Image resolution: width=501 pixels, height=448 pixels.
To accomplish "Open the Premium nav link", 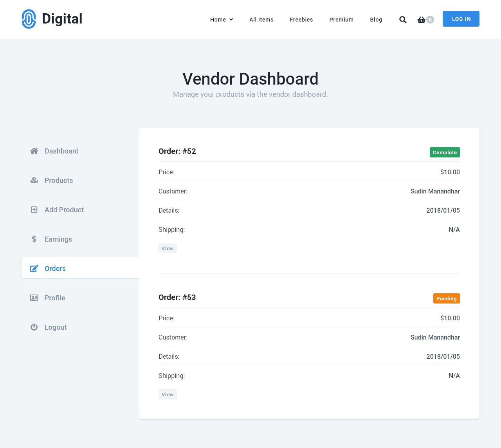I will [x=341, y=20].
